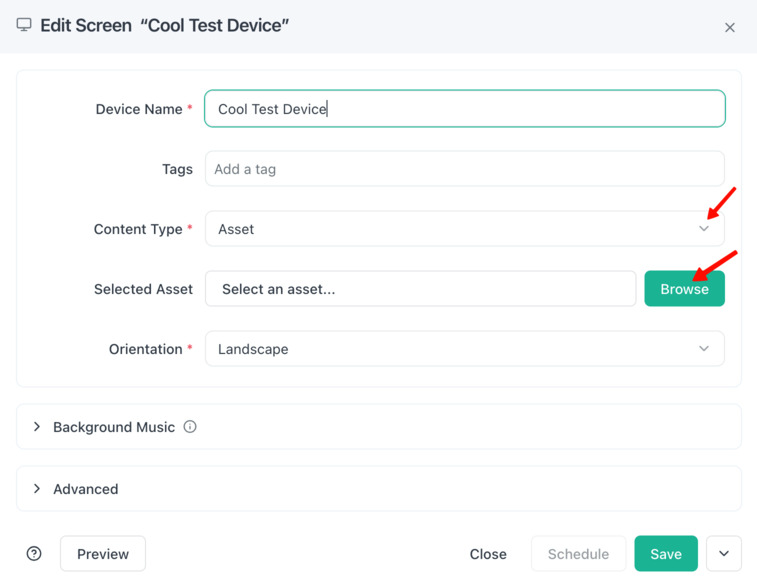Click the Browse button
This screenshot has width=757, height=583.
(x=684, y=289)
